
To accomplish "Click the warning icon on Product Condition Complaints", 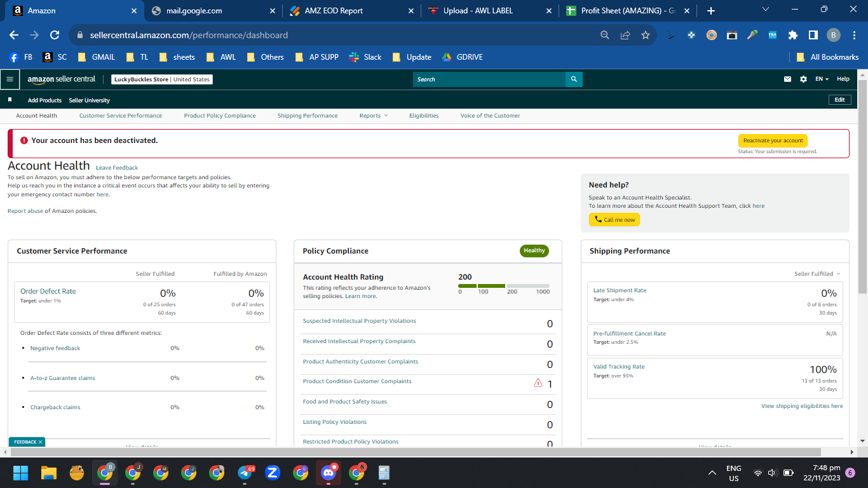I will tap(538, 383).
